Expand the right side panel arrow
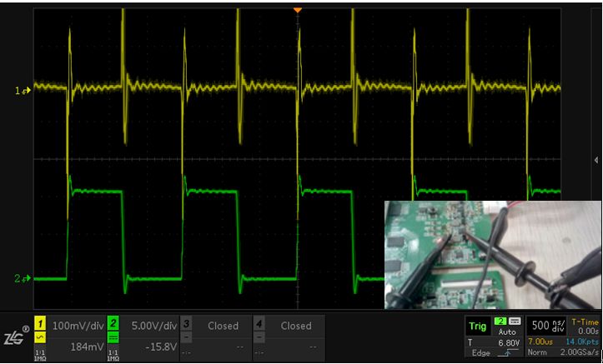603x364 pixels. pyautogui.click(x=595, y=159)
